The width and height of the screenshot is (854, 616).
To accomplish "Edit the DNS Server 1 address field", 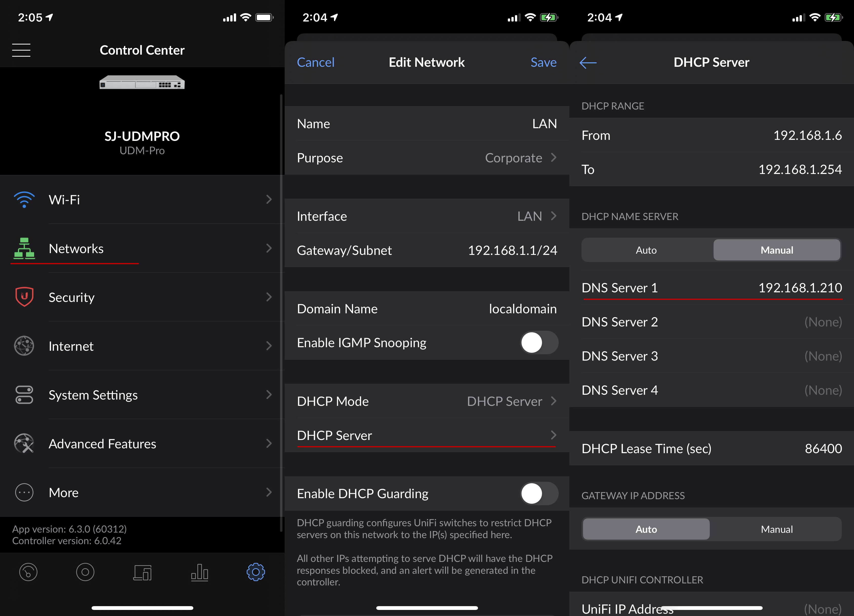I will (799, 288).
